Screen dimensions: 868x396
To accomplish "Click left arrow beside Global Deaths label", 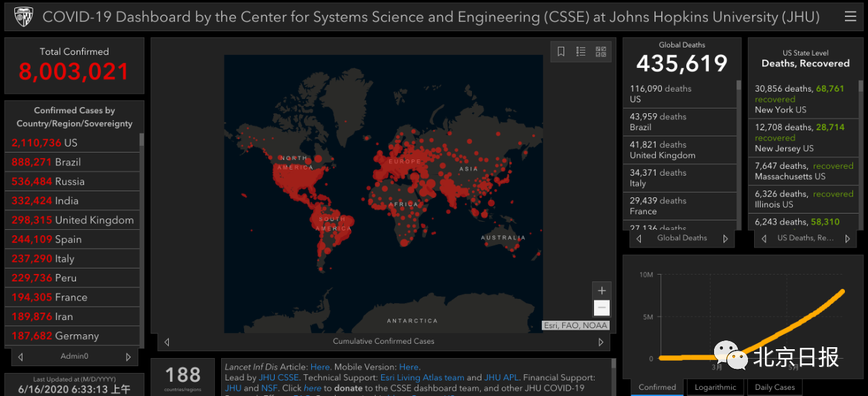I will (x=638, y=239).
